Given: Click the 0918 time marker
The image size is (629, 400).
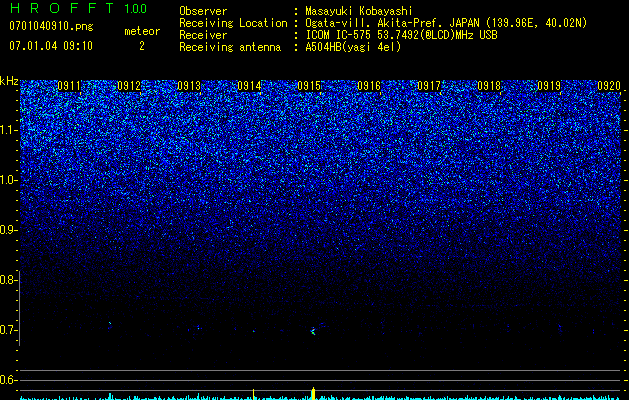Looking at the screenshot, I should (489, 86).
